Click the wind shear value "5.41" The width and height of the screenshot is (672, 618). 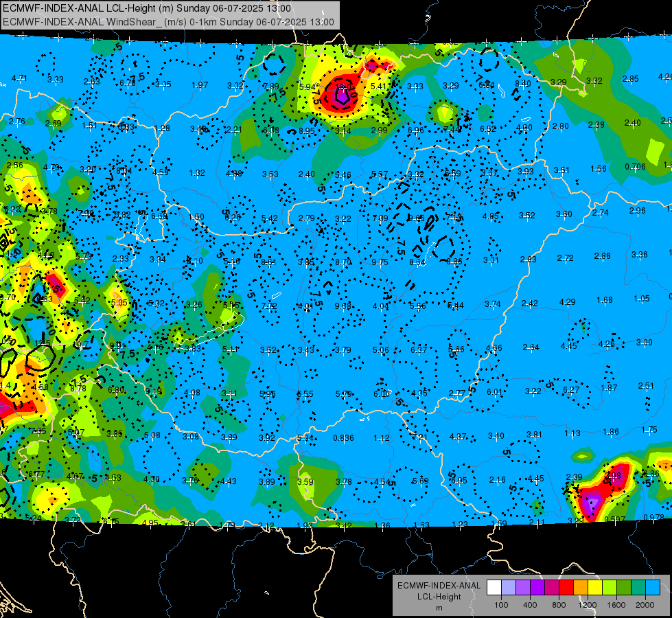tap(378, 87)
